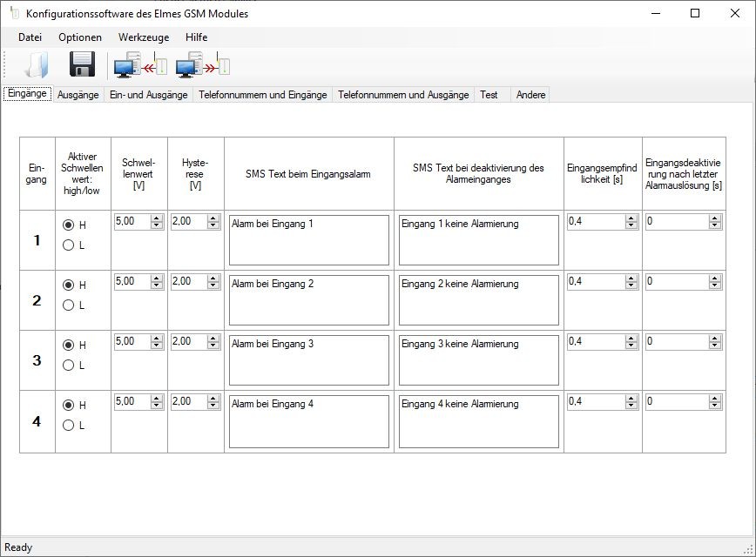Screen dimensions: 756x557
Task: Click the 'Alarm bei Eingang 4' SMS text box
Action: click(x=309, y=421)
